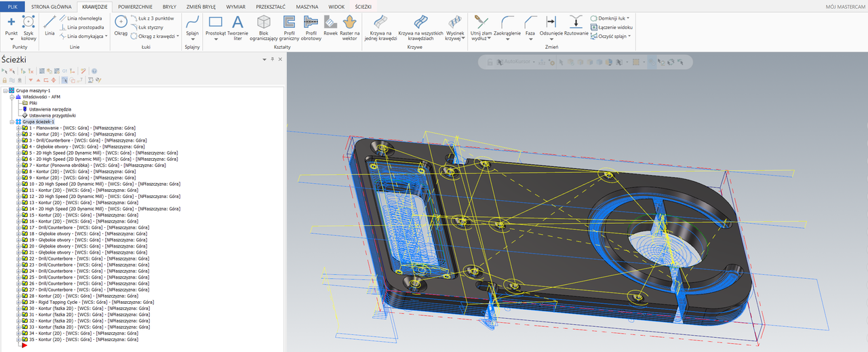Open the Odsunięcie dropdown arrow
This screenshot has height=352, width=868.
coord(551,39)
